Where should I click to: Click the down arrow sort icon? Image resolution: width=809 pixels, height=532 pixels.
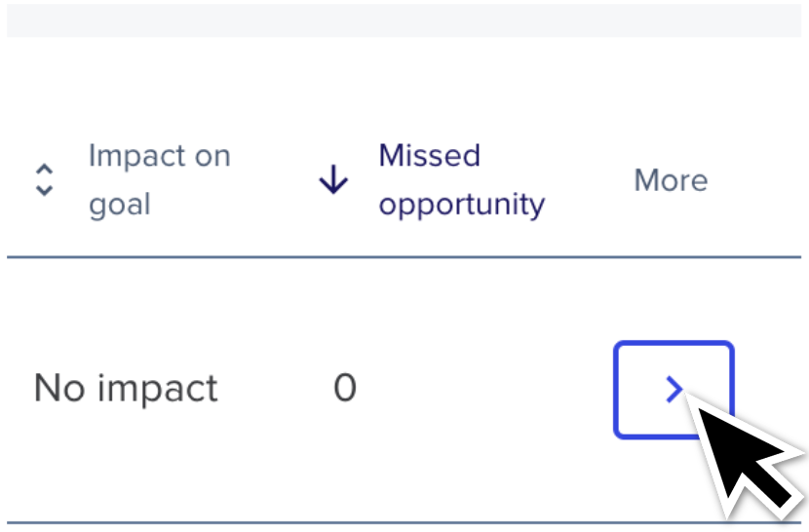pyautogui.click(x=333, y=179)
